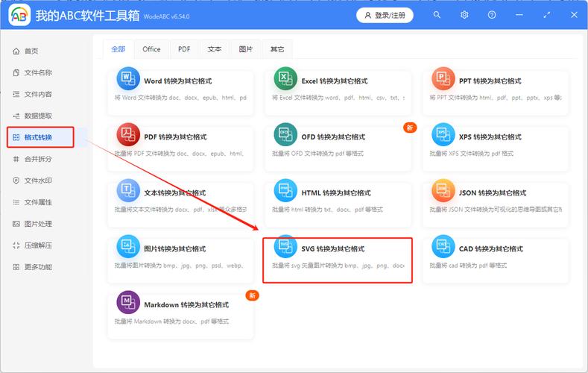The width and height of the screenshot is (588, 373).
Task: Open the Word conversion tool icon
Action: coord(128,79)
